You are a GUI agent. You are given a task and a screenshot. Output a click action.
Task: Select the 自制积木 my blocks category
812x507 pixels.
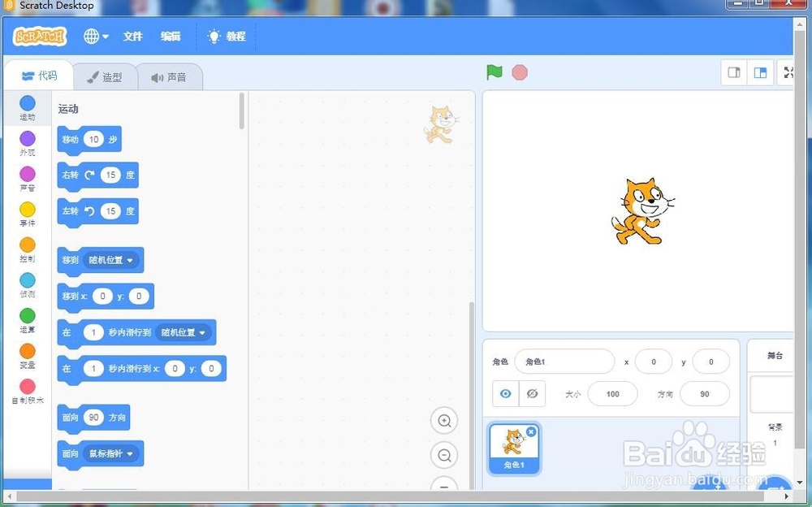point(28,392)
